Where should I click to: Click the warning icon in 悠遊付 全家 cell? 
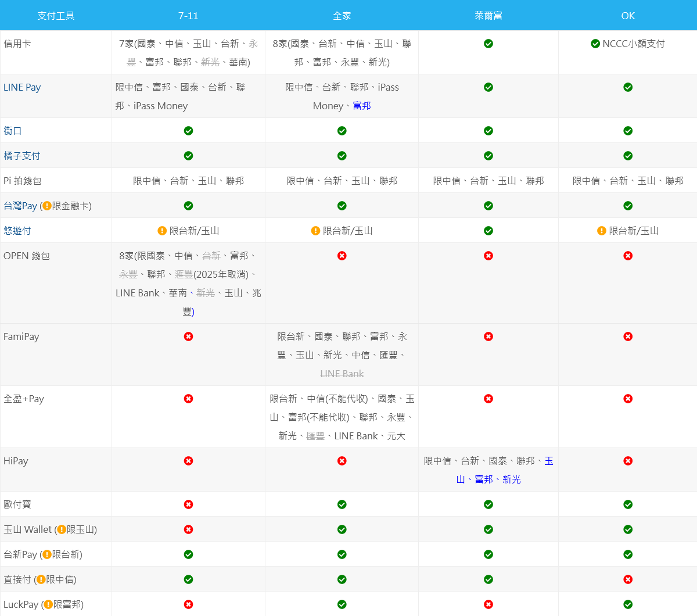(x=315, y=231)
